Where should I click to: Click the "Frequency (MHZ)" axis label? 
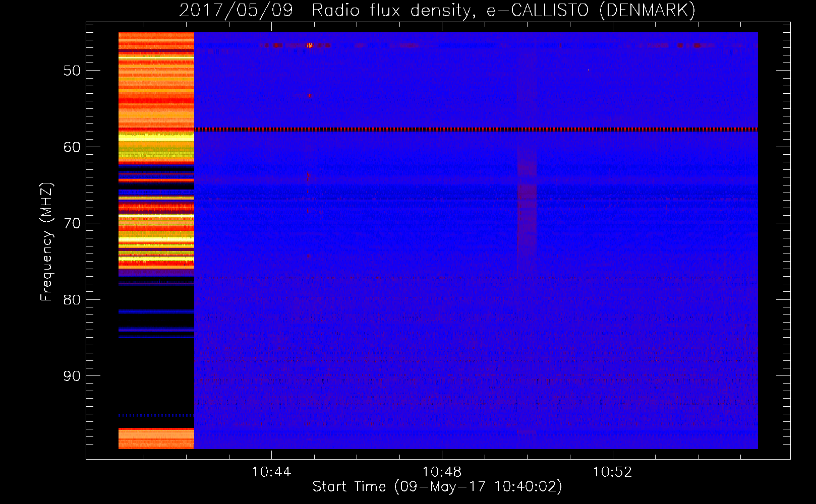pyautogui.click(x=46, y=242)
